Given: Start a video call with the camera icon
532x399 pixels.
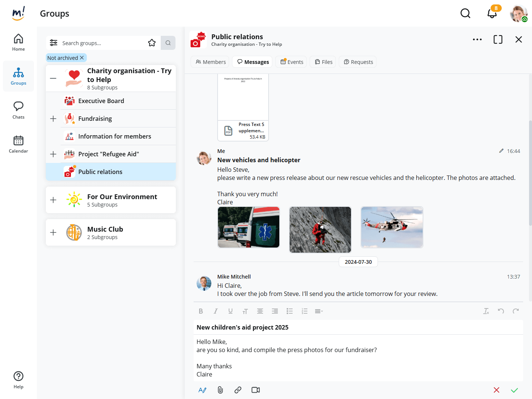Looking at the screenshot, I should click(x=256, y=390).
